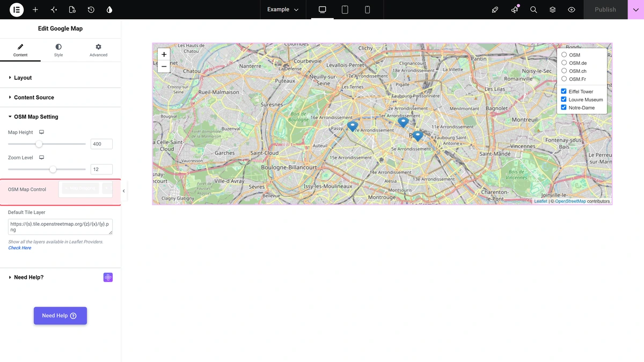Click the plus add element icon
Viewport: 644px width, 362px height.
click(x=35, y=10)
